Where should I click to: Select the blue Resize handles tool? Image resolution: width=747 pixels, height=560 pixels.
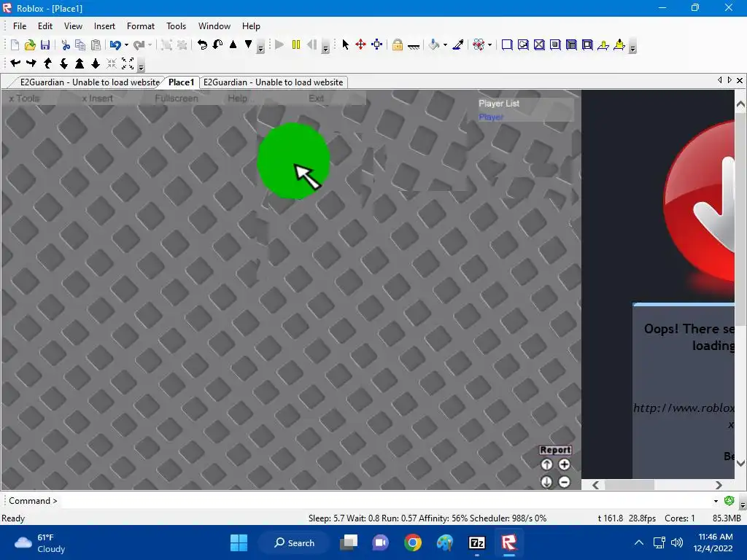pos(377,44)
